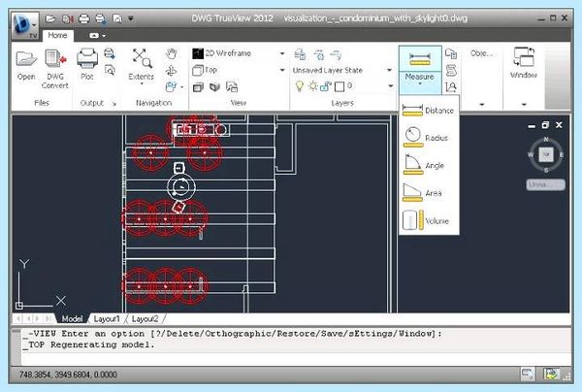The width and height of the screenshot is (582, 392).
Task: Open the Output panel dialog launcher arrow
Action: coord(114,104)
